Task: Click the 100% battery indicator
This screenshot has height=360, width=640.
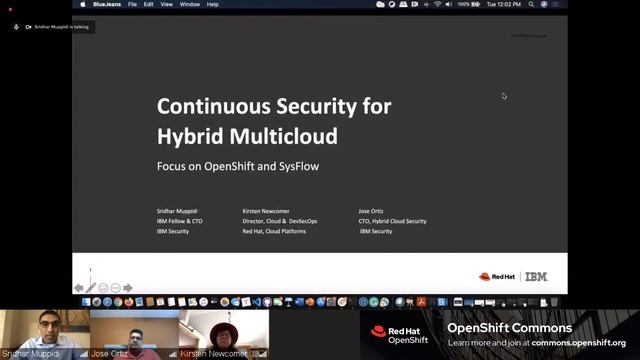Action: point(468,4)
